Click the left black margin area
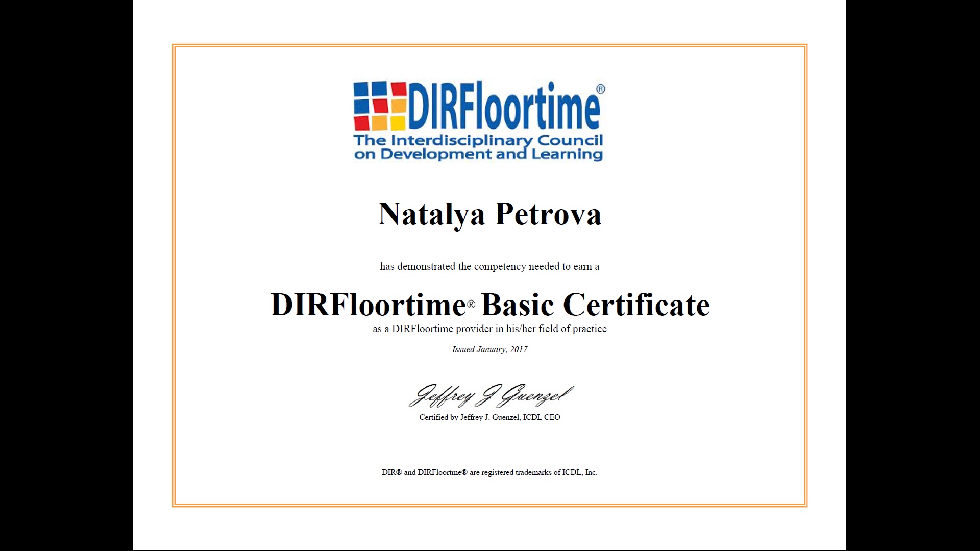980x551 pixels. click(x=66, y=275)
